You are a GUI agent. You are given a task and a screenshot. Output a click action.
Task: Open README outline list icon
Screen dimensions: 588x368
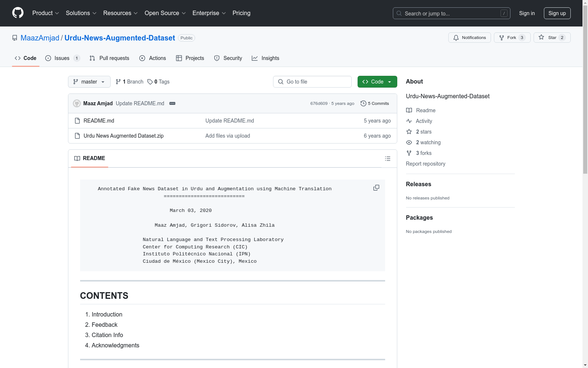point(387,159)
